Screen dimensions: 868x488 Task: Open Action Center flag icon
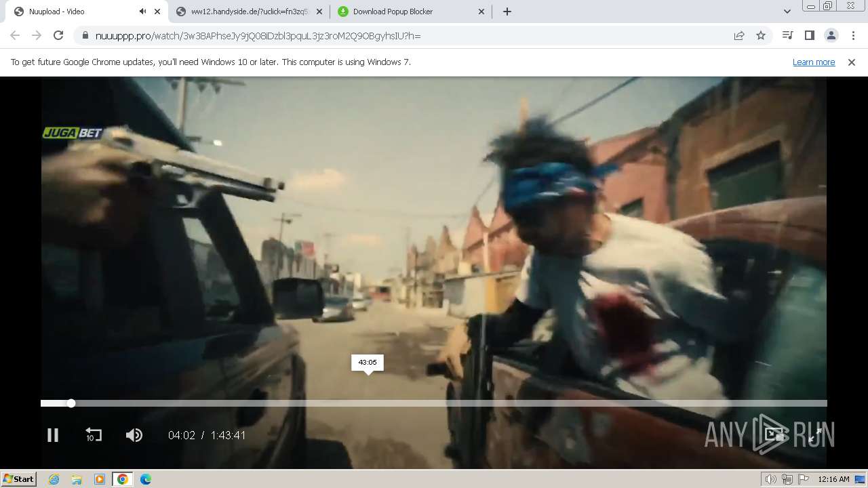tap(804, 479)
